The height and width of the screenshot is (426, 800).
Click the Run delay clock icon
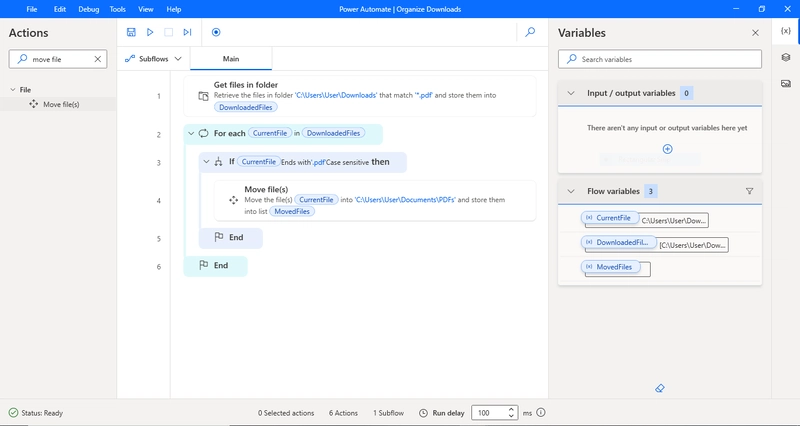[423, 413]
